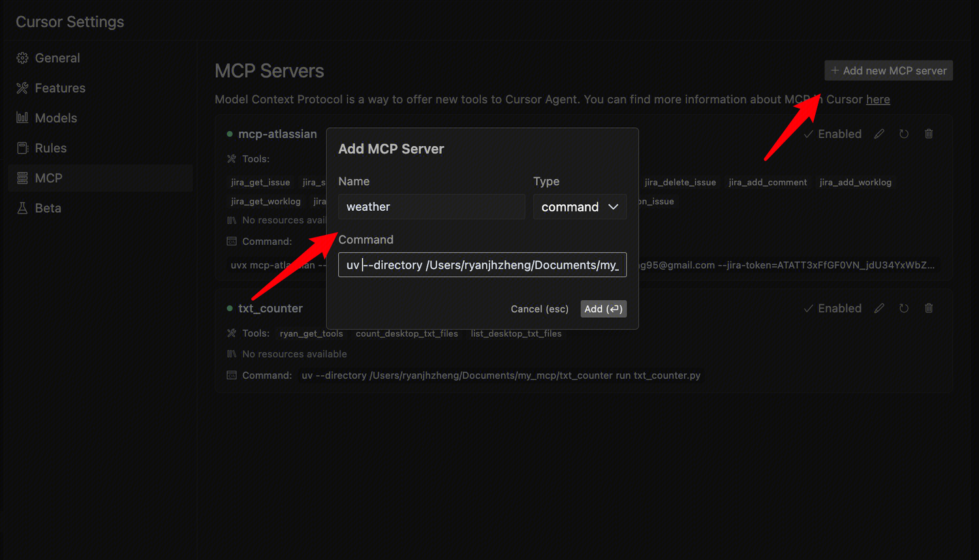Click inside the Name field showing weather
This screenshot has width=979, height=560.
[431, 206]
